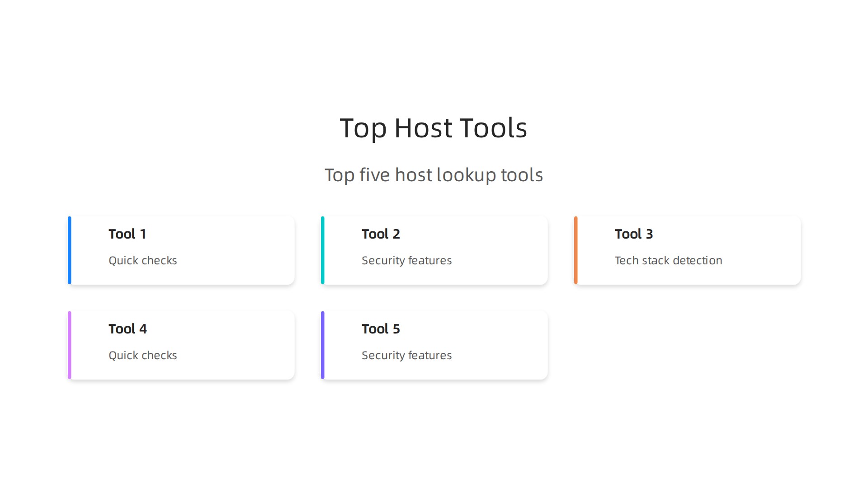Click 'Quick checks' under Tool 4
The width and height of the screenshot is (868, 488).
click(143, 356)
